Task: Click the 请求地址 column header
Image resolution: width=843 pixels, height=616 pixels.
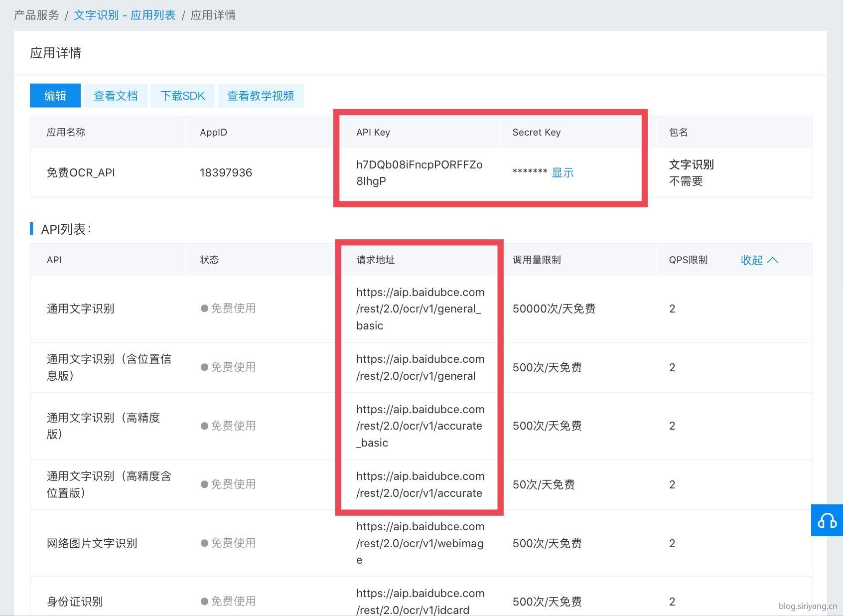Action: tap(375, 260)
